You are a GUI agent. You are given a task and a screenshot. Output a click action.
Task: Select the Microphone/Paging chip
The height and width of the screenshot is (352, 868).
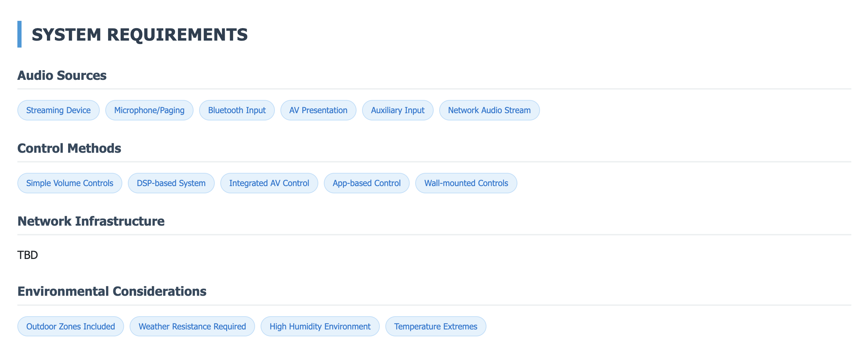[x=149, y=110]
